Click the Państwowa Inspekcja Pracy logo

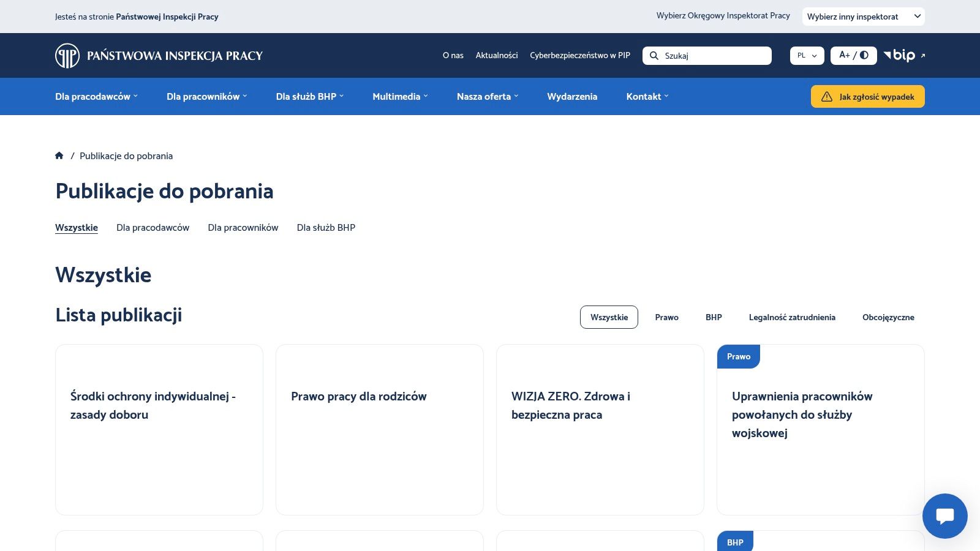click(x=159, y=56)
